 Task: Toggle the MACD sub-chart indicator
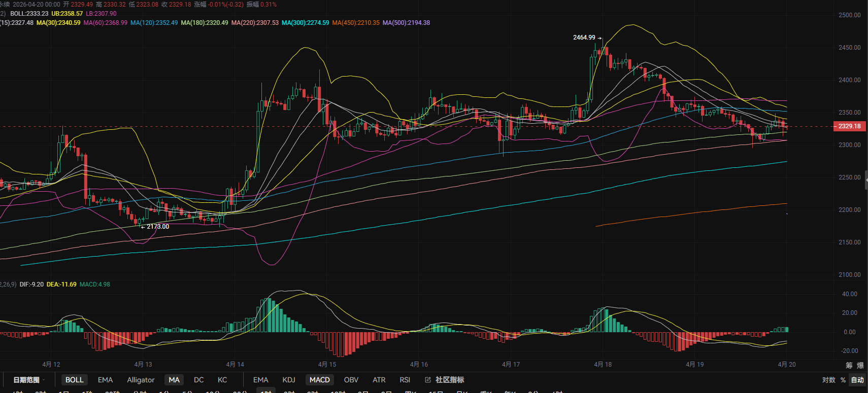coord(319,380)
